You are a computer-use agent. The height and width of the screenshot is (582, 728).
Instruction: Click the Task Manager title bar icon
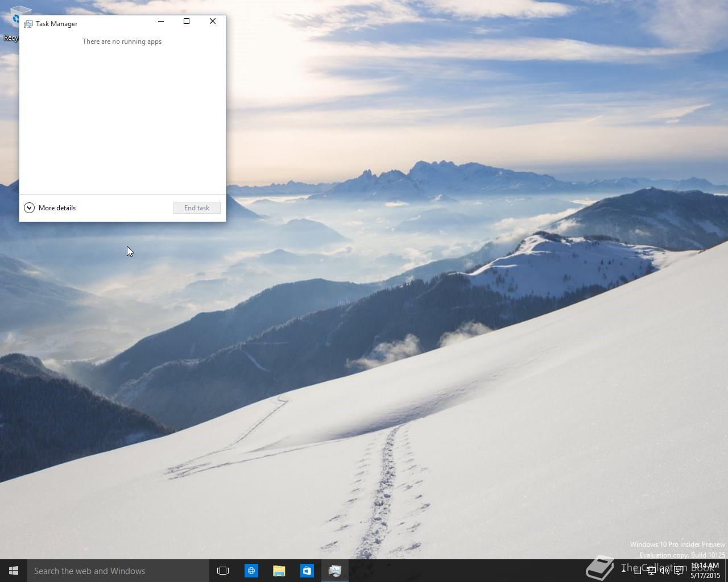[28, 24]
